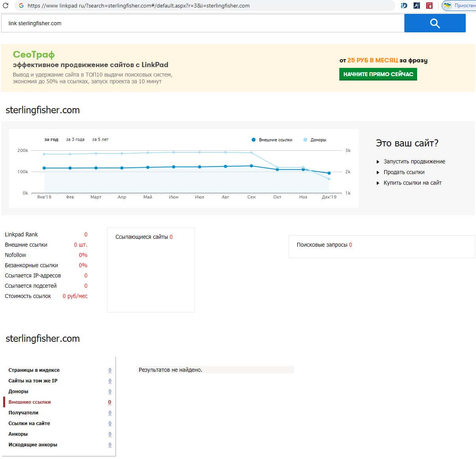Image resolution: width=476 pixels, height=459 pixels.
Task: Switch chart range to за 3 года
Action: point(75,139)
